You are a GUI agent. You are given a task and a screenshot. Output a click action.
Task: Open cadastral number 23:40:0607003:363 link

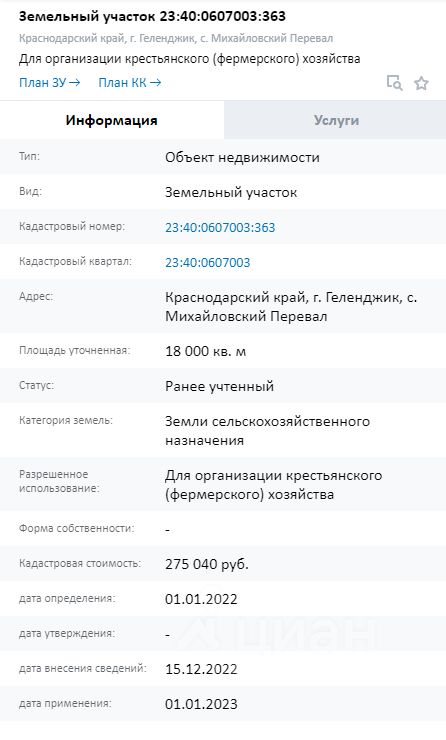[x=220, y=227]
